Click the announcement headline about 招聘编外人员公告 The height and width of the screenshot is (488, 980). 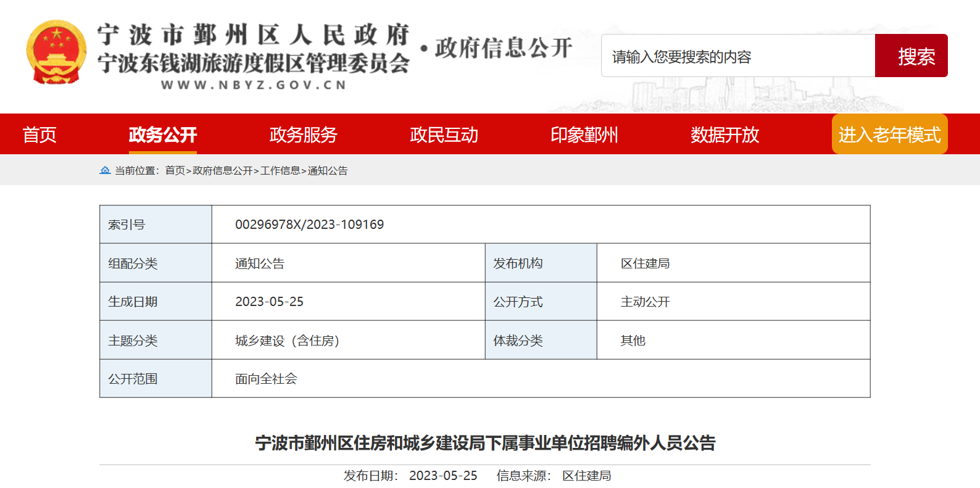pos(485,443)
